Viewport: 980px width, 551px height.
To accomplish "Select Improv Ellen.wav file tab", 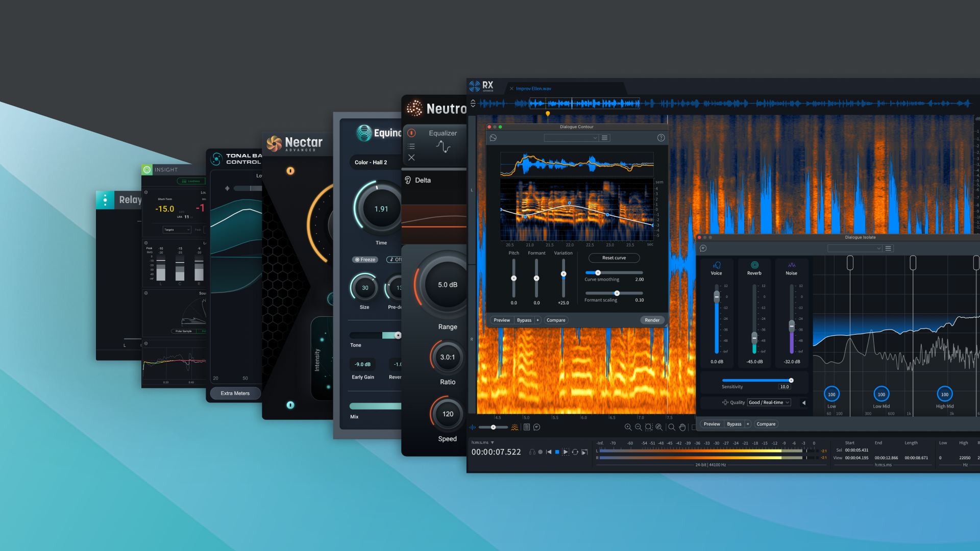I will [533, 89].
